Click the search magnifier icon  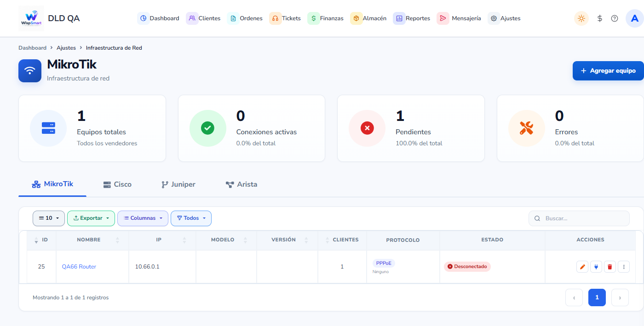pos(537,218)
